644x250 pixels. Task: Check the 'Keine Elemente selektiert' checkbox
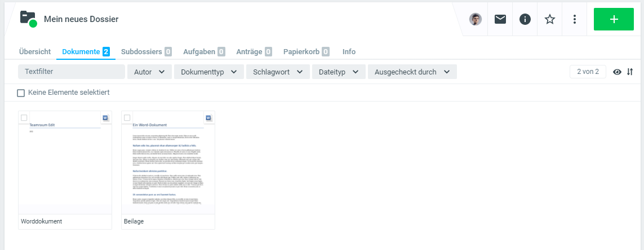tap(21, 93)
